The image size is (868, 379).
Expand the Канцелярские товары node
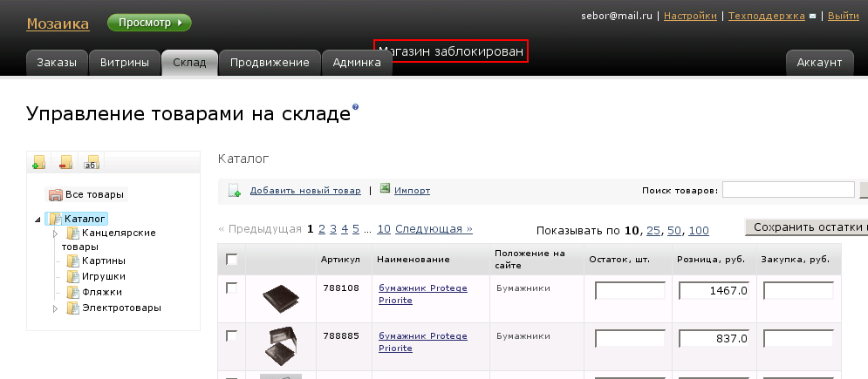click(x=55, y=233)
